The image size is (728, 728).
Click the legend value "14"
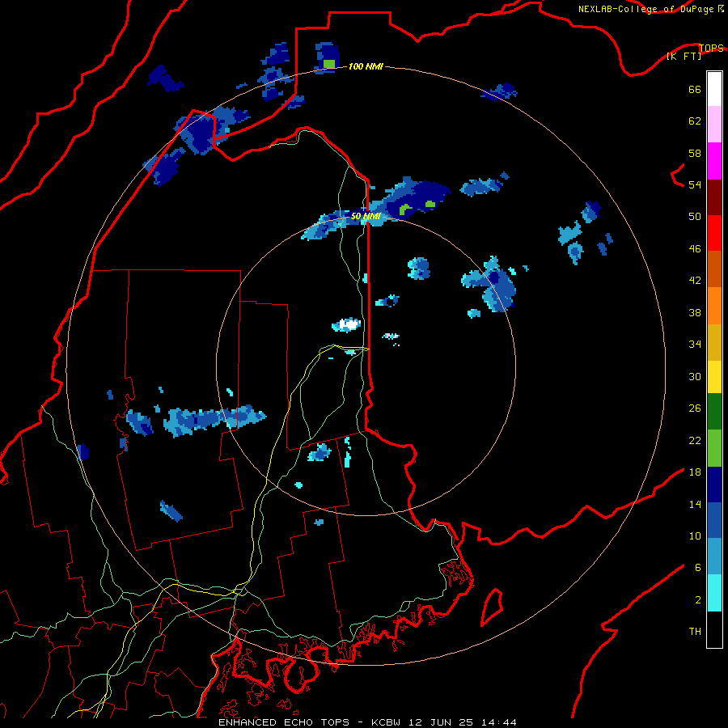click(695, 504)
